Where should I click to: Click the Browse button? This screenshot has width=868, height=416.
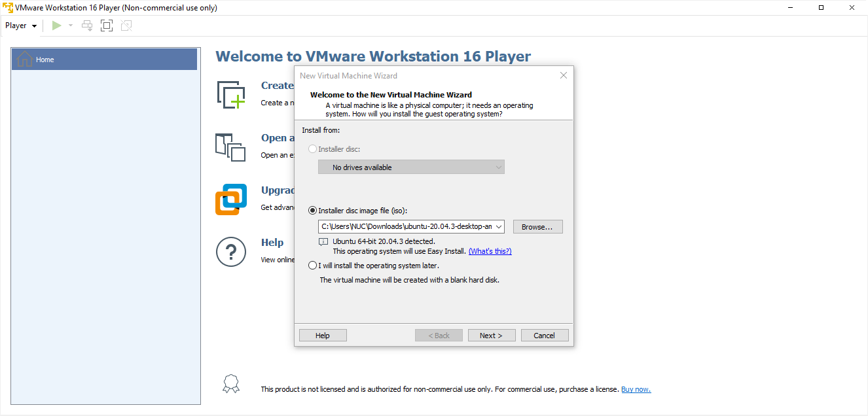(x=537, y=227)
